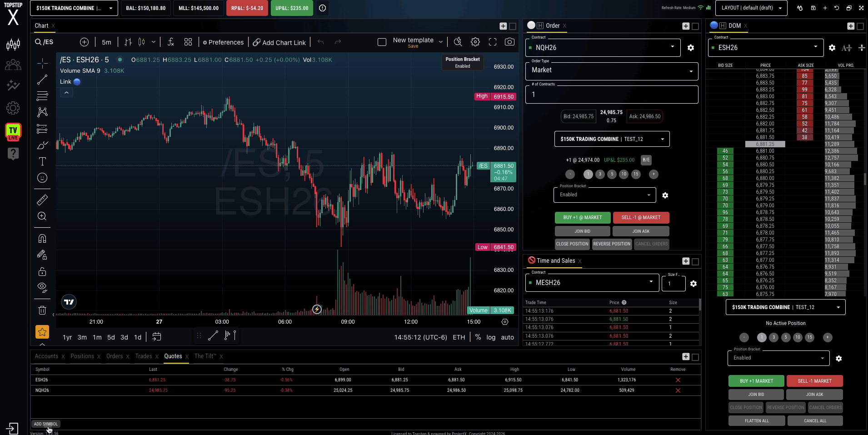Screen dimensions: 868x435
Task: Expand the Order Type Market dropdown
Action: tap(611, 70)
